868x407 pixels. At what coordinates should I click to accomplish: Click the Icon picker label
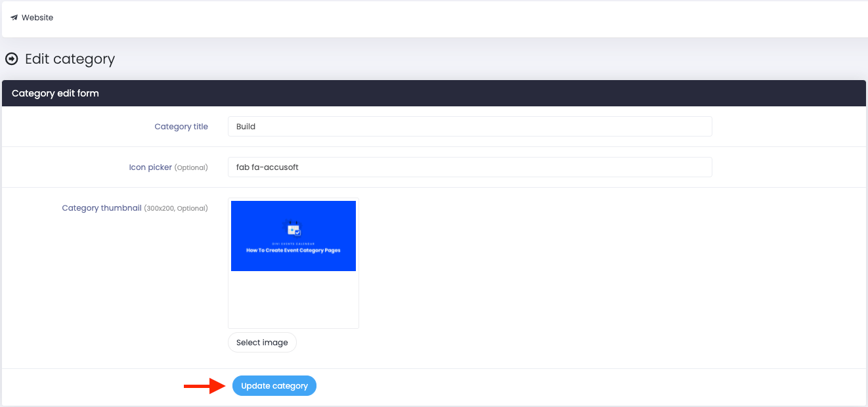click(x=168, y=167)
